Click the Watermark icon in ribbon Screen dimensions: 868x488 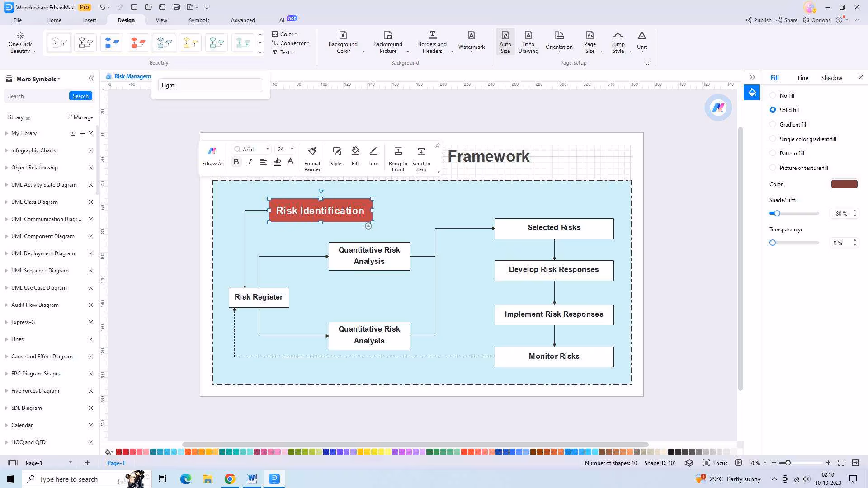point(471,36)
